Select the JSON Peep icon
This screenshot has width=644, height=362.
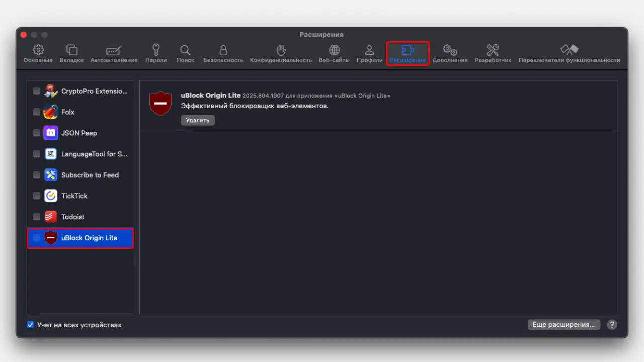51,133
